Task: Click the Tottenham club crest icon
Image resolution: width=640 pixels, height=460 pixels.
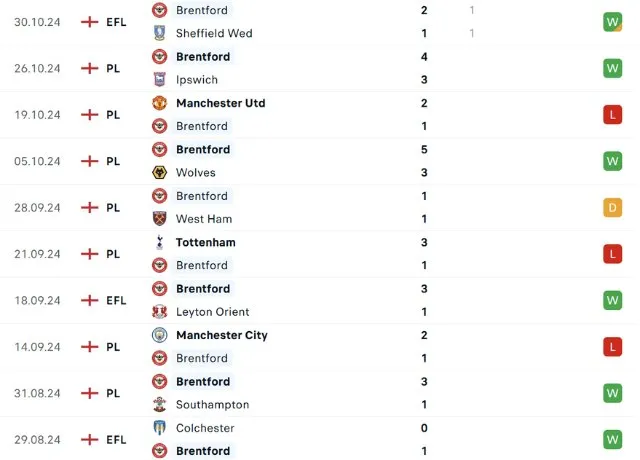Action: tap(159, 242)
